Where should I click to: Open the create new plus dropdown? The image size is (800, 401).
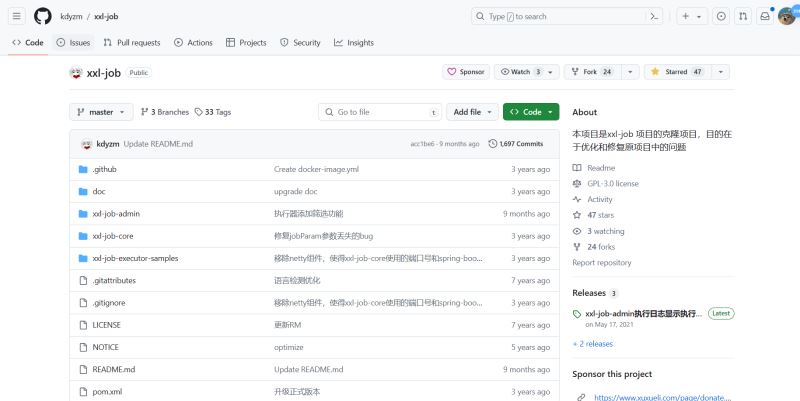pos(692,16)
